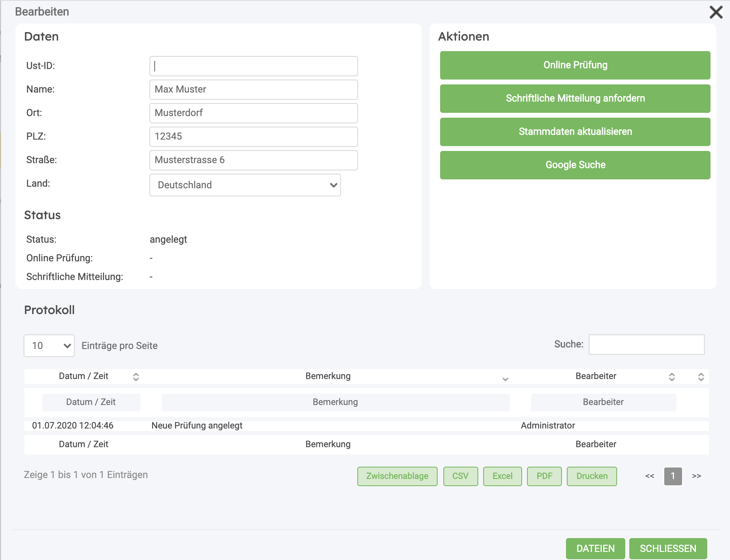The image size is (730, 560).
Task: Expand the entries per page dropdown
Action: (49, 346)
